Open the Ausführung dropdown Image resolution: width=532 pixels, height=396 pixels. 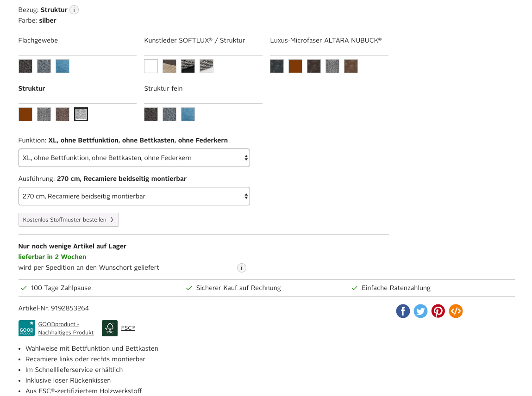pos(134,196)
